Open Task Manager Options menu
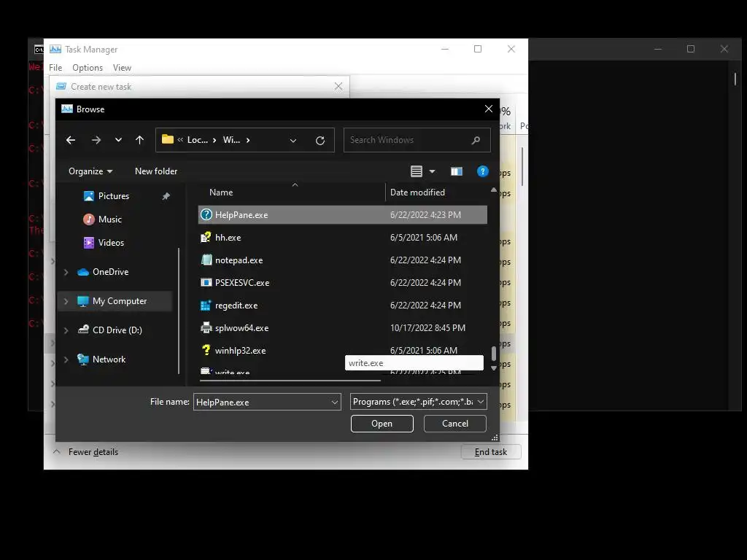 (x=88, y=68)
